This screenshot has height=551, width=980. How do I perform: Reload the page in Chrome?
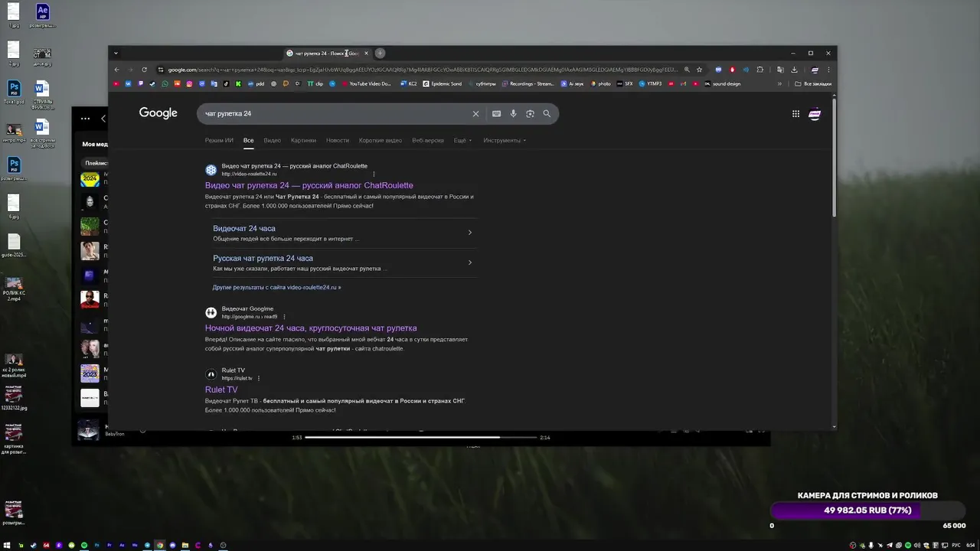pos(144,70)
